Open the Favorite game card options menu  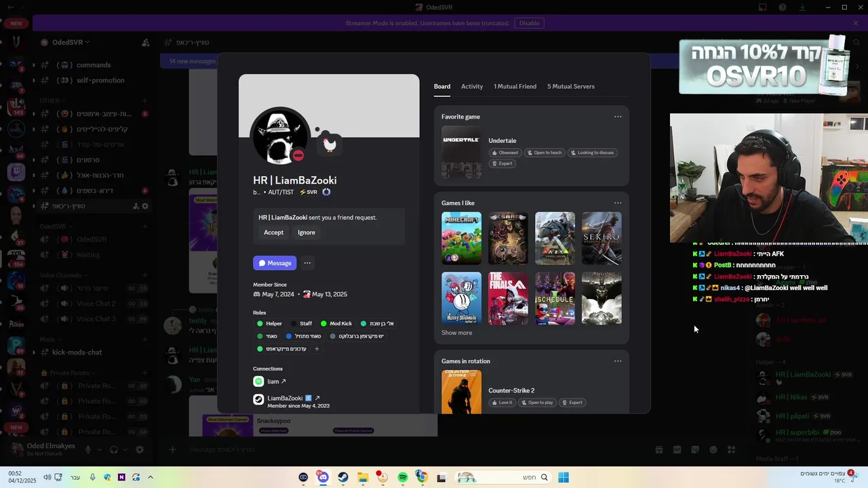click(x=618, y=117)
